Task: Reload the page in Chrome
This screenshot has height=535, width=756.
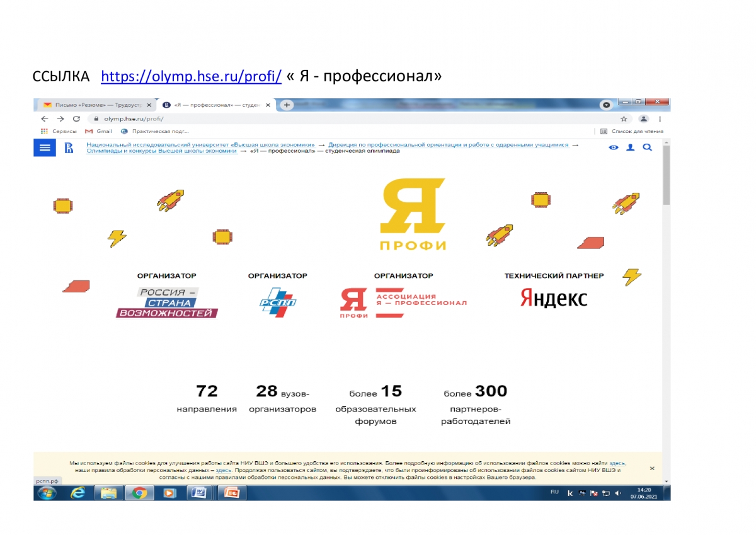Action: [76, 118]
